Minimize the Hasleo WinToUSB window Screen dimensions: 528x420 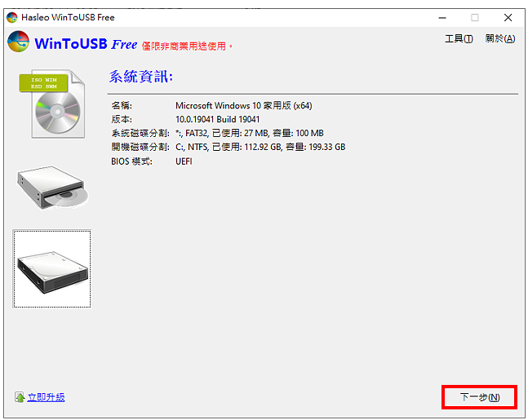(442, 17)
